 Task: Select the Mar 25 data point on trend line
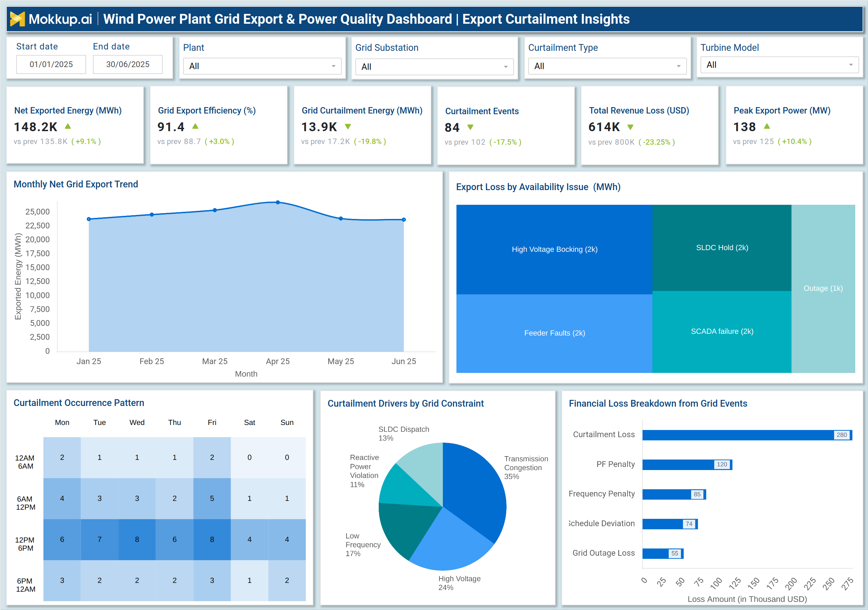pyautogui.click(x=215, y=210)
